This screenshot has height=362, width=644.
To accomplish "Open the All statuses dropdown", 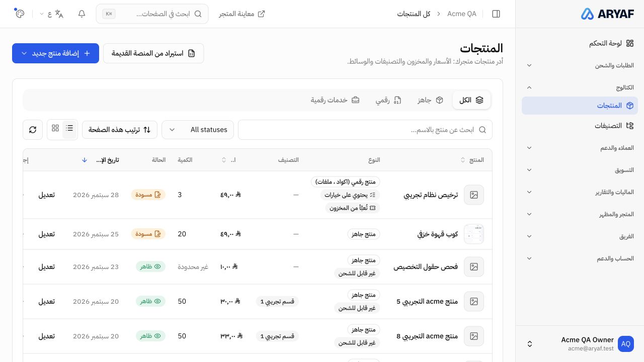I will tap(198, 130).
